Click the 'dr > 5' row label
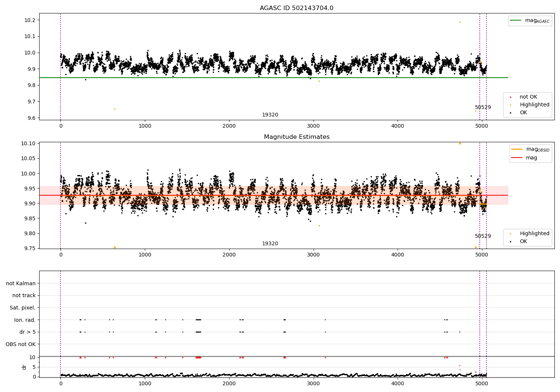The height and width of the screenshot is (392, 560). pos(28,332)
